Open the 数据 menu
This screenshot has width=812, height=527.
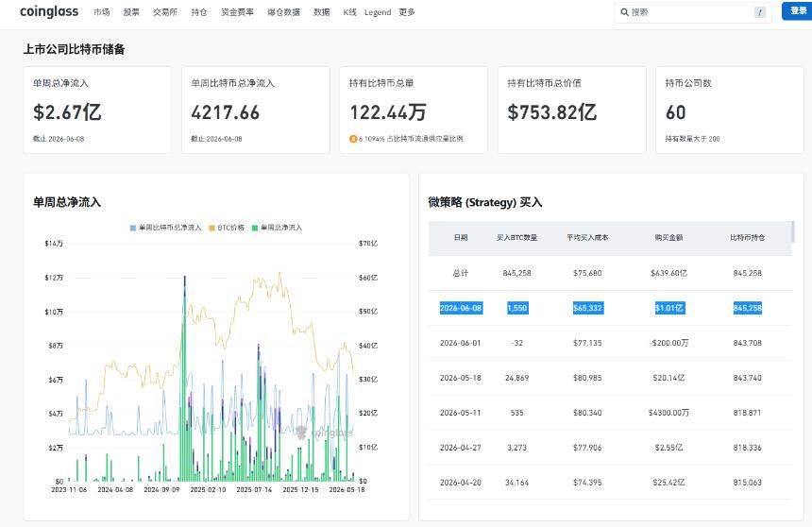point(322,12)
